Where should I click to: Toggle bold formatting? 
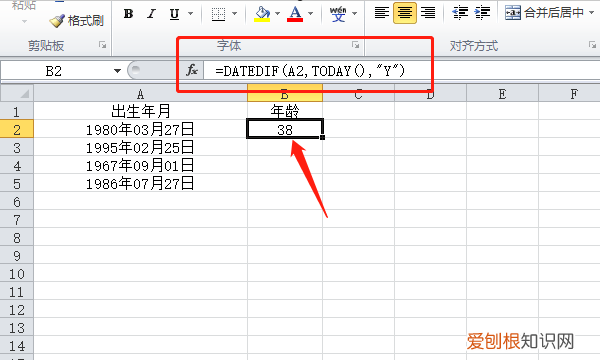(129, 14)
